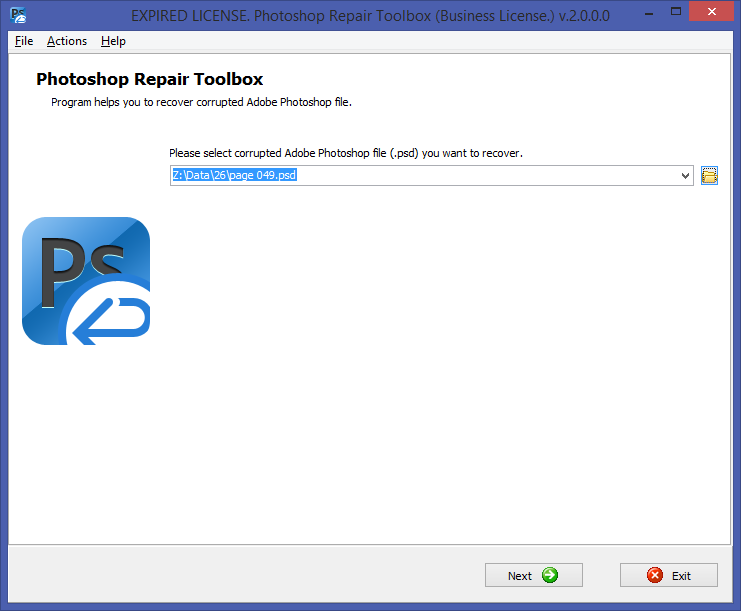Viewport: 741px width, 611px height.
Task: Maximize the Photoshop Repair Toolbox window
Action: pyautogui.click(x=676, y=12)
